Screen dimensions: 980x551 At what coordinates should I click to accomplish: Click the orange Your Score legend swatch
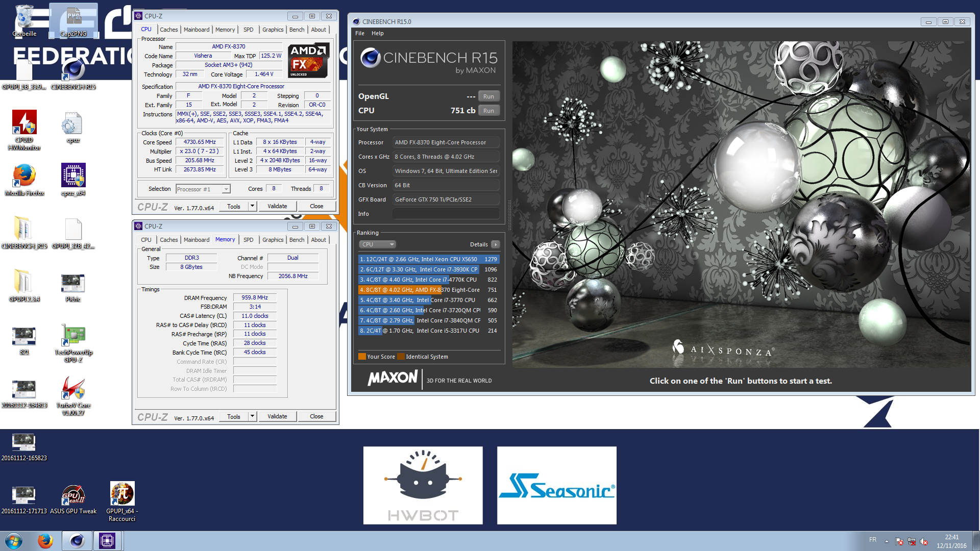pyautogui.click(x=362, y=357)
